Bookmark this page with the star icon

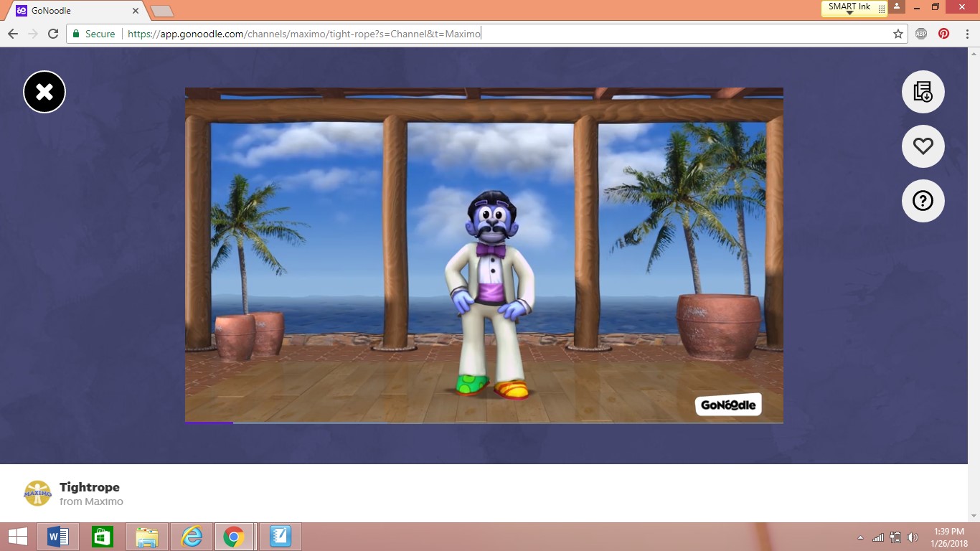coord(897,34)
